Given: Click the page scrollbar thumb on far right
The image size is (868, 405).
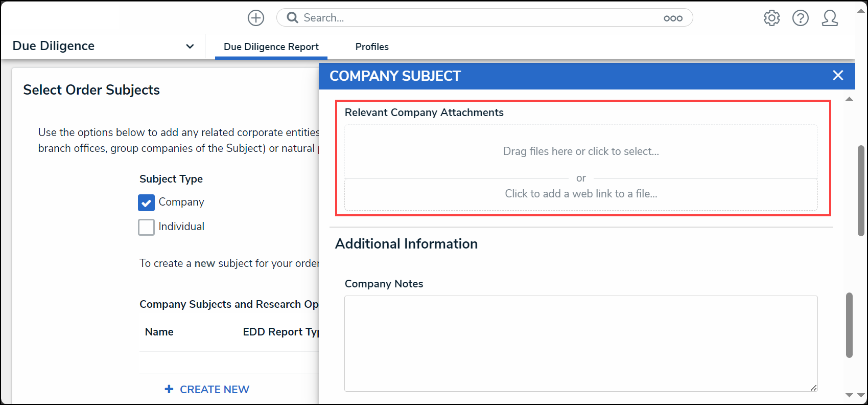Looking at the screenshot, I should [x=861, y=190].
